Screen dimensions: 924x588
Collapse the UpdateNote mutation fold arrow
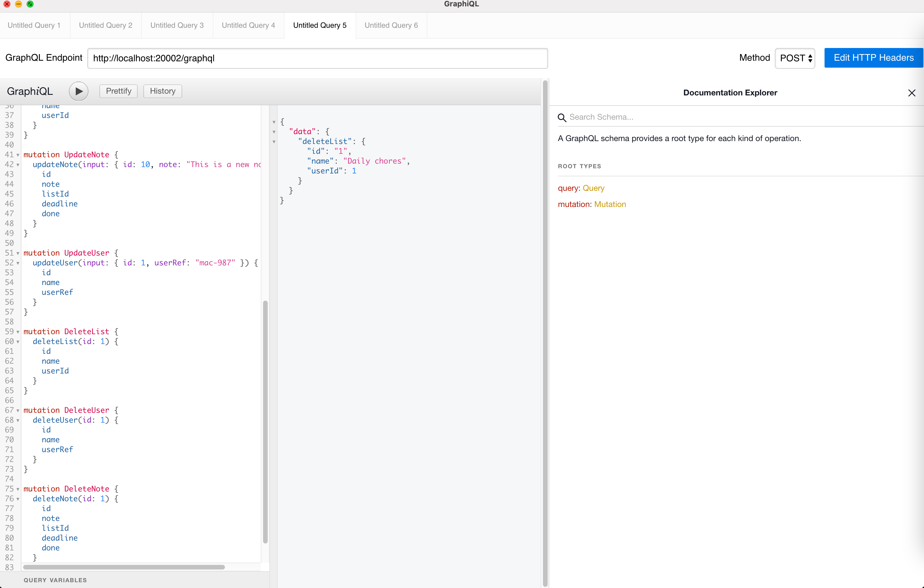(x=18, y=155)
